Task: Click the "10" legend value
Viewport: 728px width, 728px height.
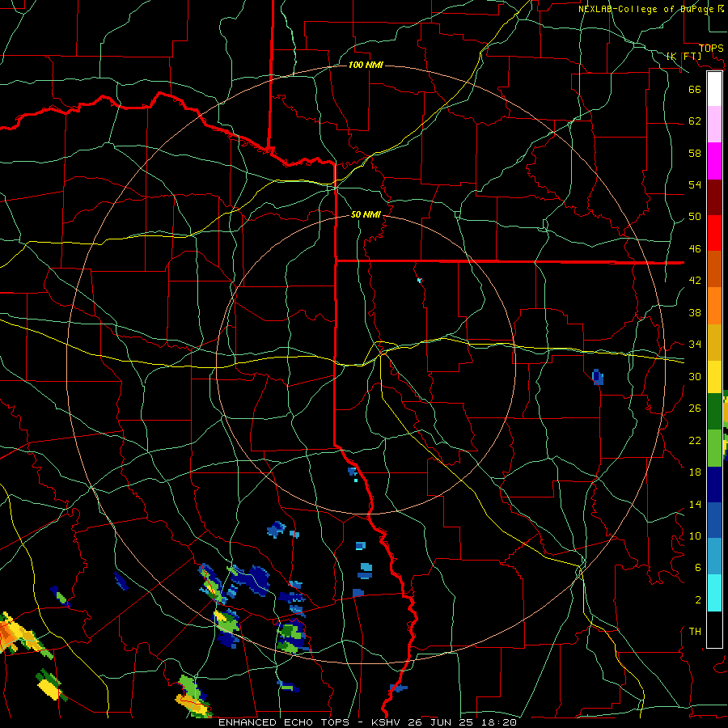Action: coord(695,535)
